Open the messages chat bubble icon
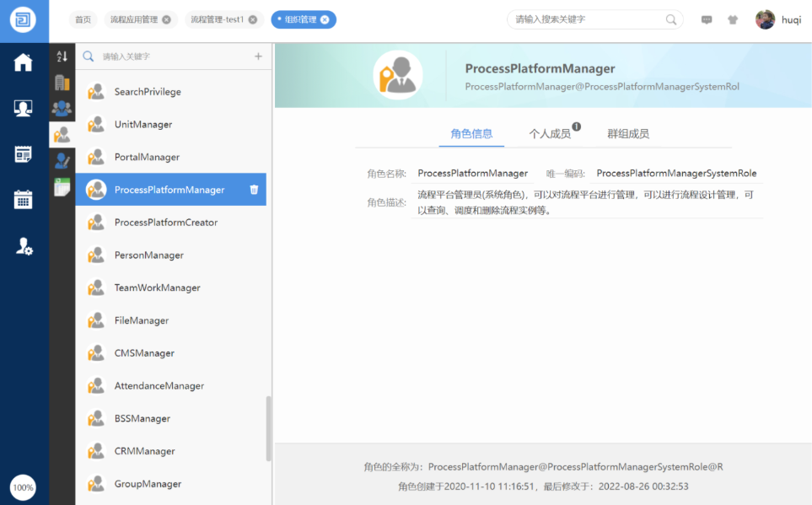Screen dimensions: 812x505 [707, 19]
